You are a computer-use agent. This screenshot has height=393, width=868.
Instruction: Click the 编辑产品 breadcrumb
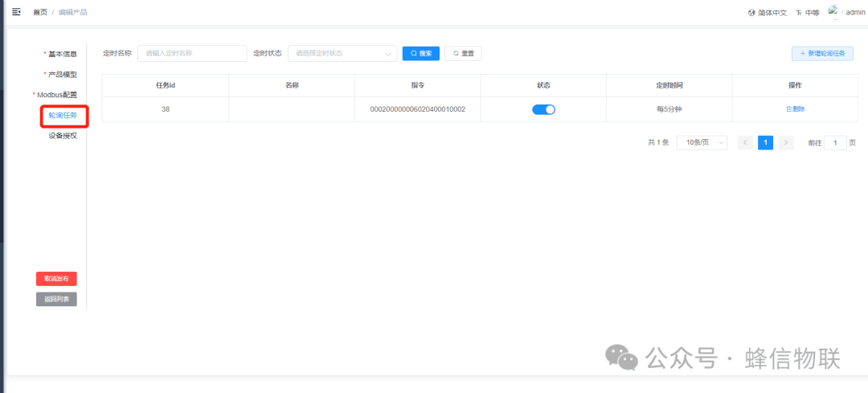coord(72,12)
